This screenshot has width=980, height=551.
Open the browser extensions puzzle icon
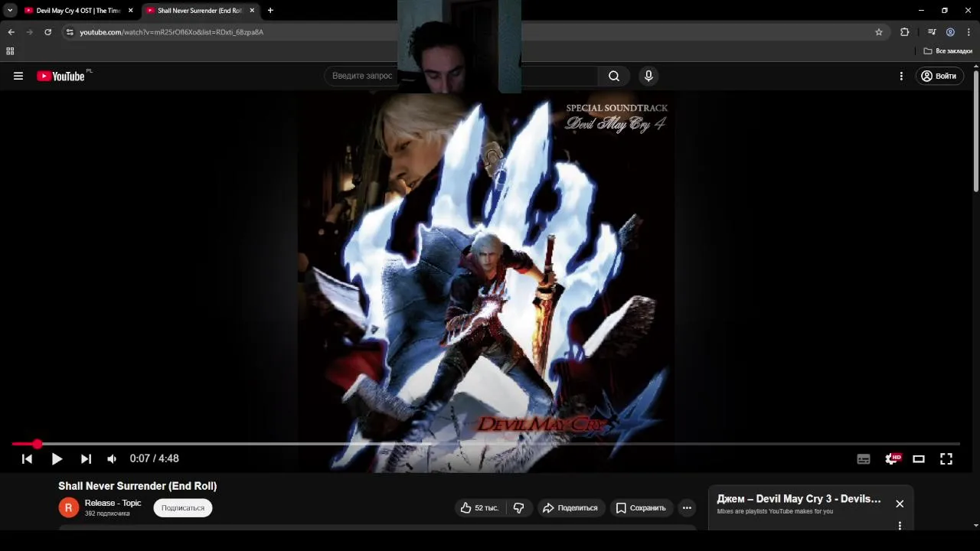pos(905,32)
